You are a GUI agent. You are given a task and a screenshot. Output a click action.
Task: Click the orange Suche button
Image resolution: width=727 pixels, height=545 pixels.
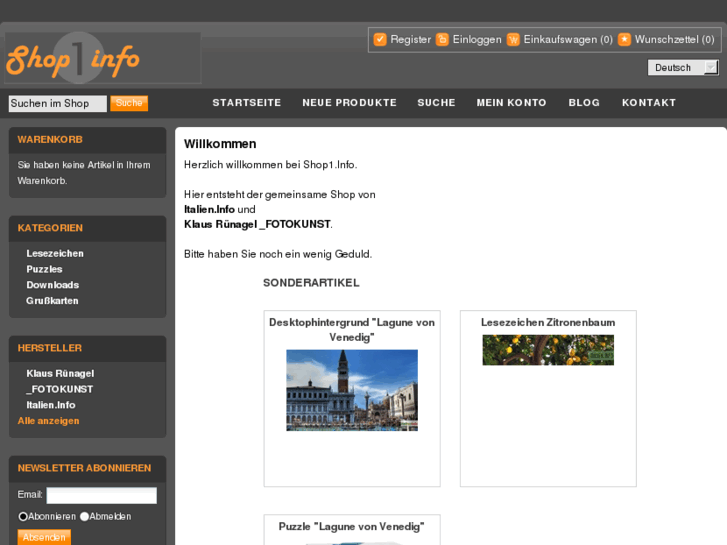[x=129, y=103]
